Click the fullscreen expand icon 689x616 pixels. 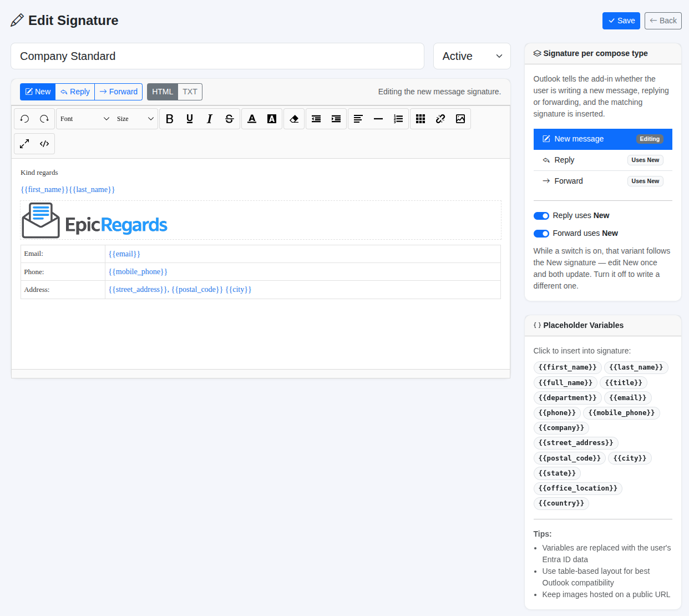click(24, 144)
